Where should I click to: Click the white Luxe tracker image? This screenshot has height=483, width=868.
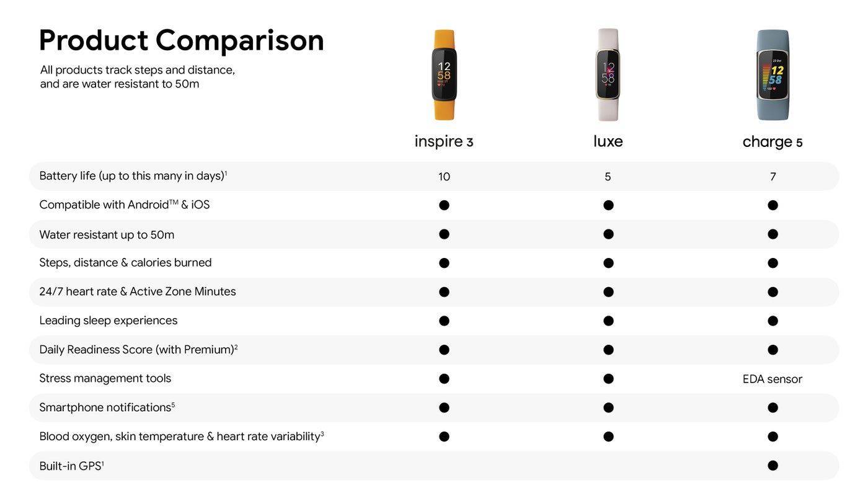pyautogui.click(x=608, y=75)
